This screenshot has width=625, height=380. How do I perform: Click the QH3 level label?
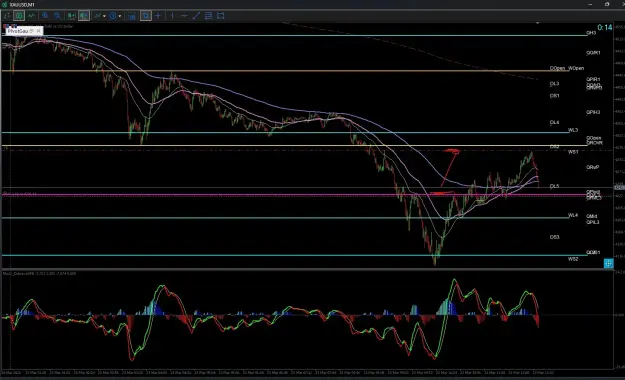click(x=591, y=33)
